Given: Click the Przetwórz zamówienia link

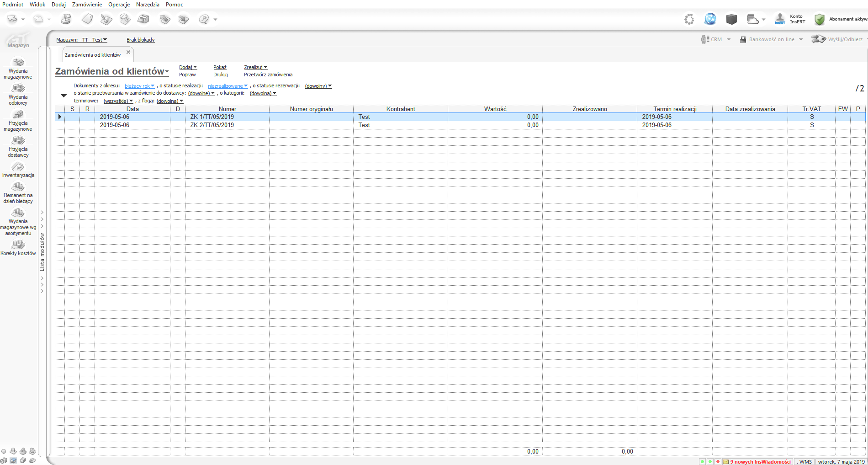Looking at the screenshot, I should pyautogui.click(x=268, y=75).
